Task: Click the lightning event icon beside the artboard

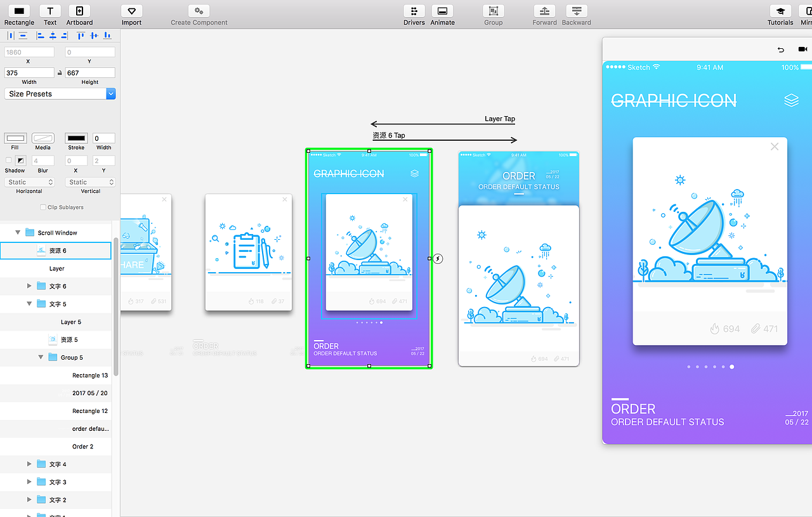Action: 438,259
